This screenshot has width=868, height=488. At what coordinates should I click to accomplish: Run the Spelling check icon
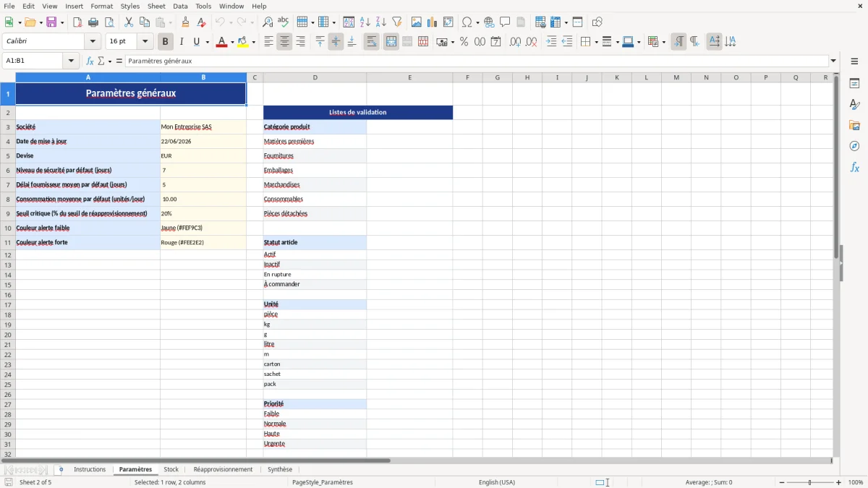(x=284, y=22)
